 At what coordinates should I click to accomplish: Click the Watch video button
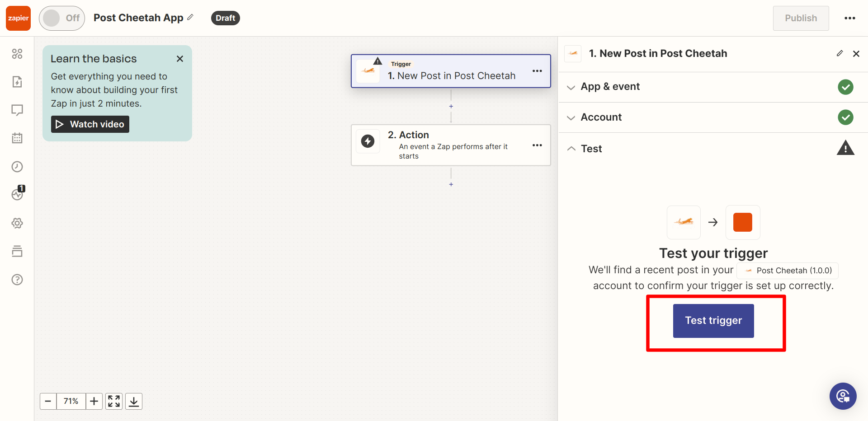click(x=90, y=124)
